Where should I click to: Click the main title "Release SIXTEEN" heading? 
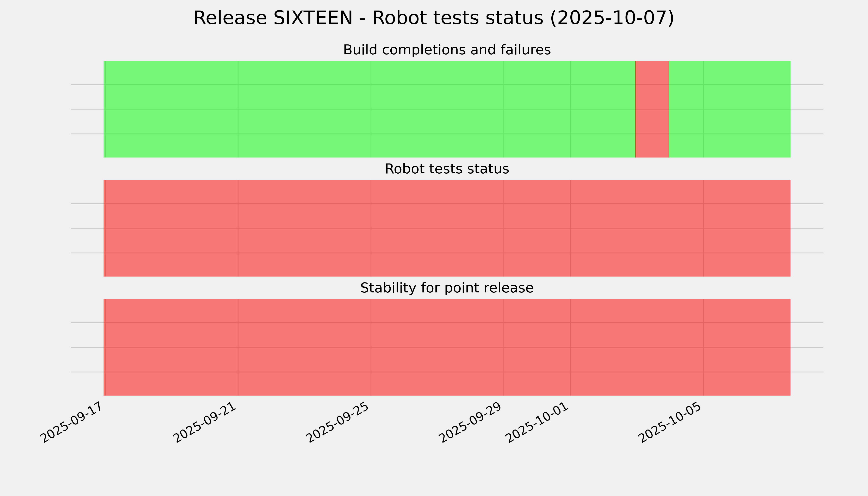[433, 18]
